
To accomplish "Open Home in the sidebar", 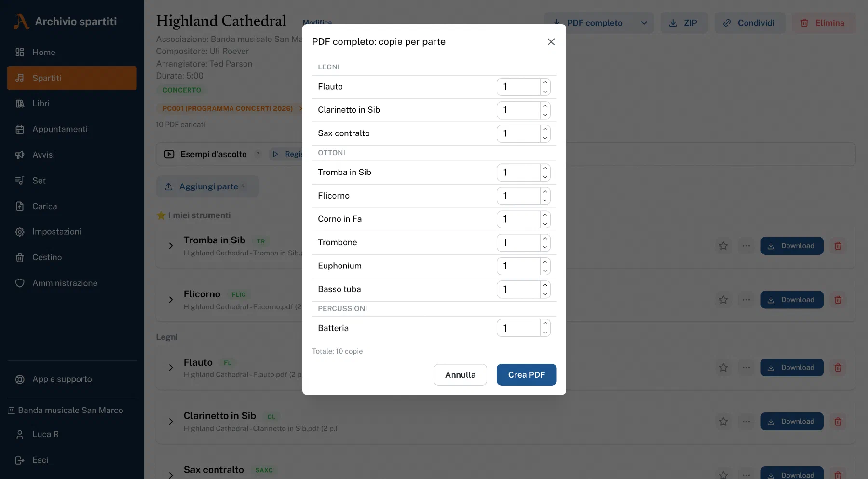I will point(72,52).
